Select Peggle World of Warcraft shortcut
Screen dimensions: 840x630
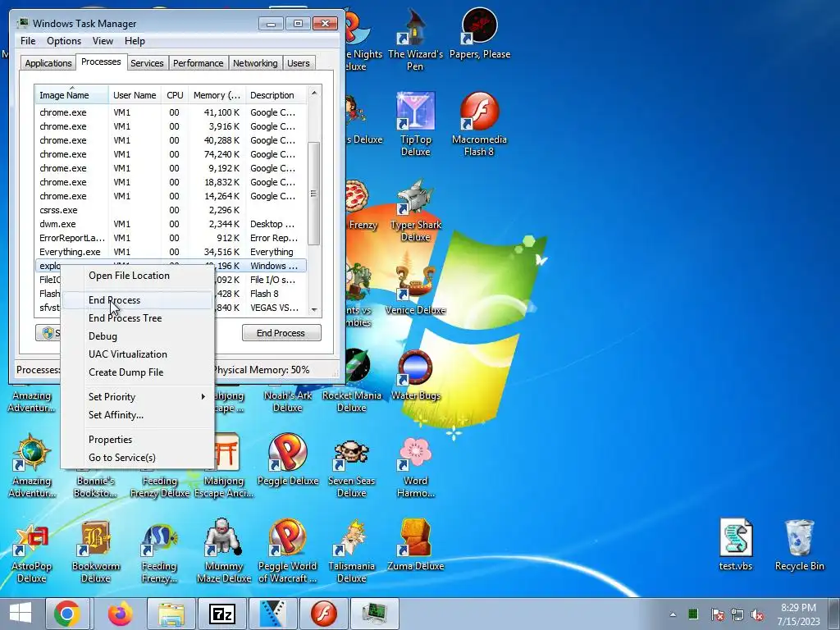(288, 550)
